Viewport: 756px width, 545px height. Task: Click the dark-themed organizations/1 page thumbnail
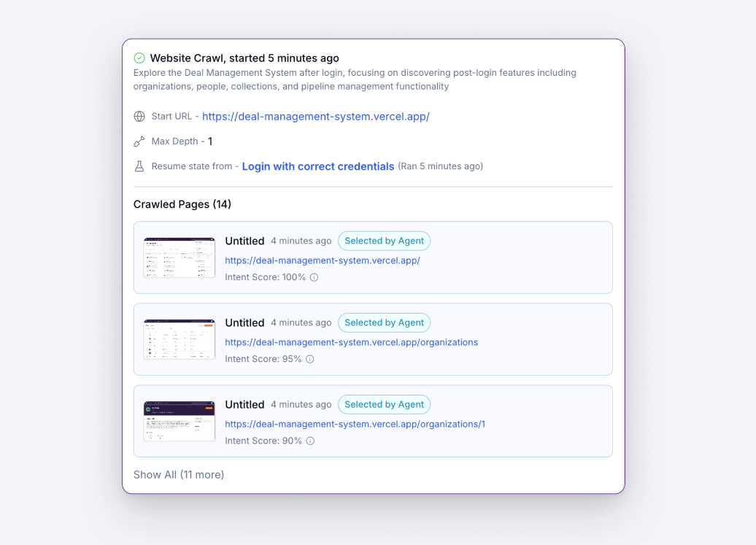coord(180,420)
